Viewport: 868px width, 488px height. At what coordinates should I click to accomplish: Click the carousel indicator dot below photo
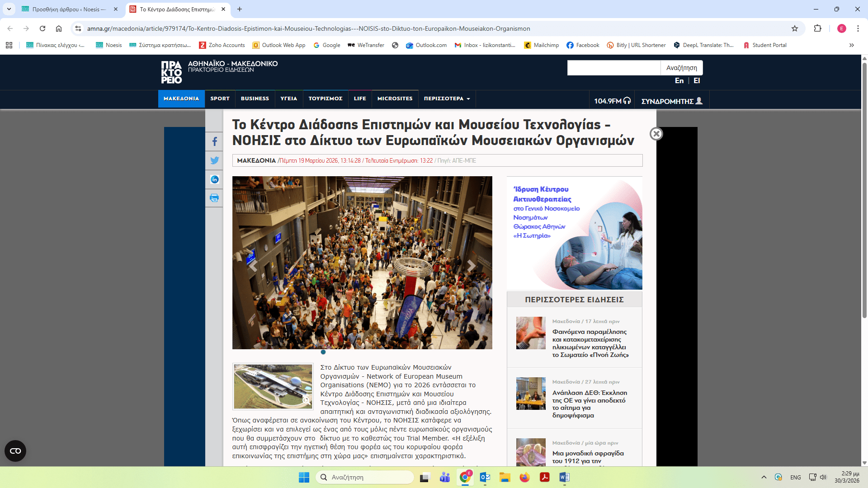tap(323, 352)
